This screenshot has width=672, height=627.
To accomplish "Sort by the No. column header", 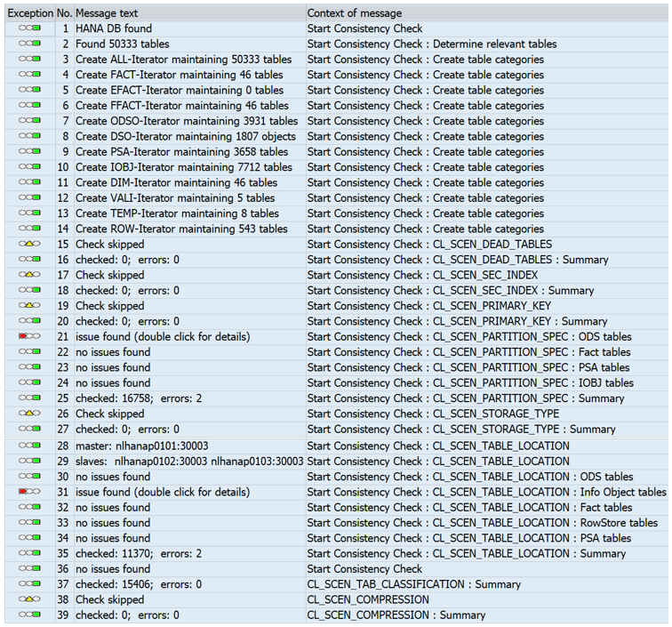I will [x=64, y=13].
